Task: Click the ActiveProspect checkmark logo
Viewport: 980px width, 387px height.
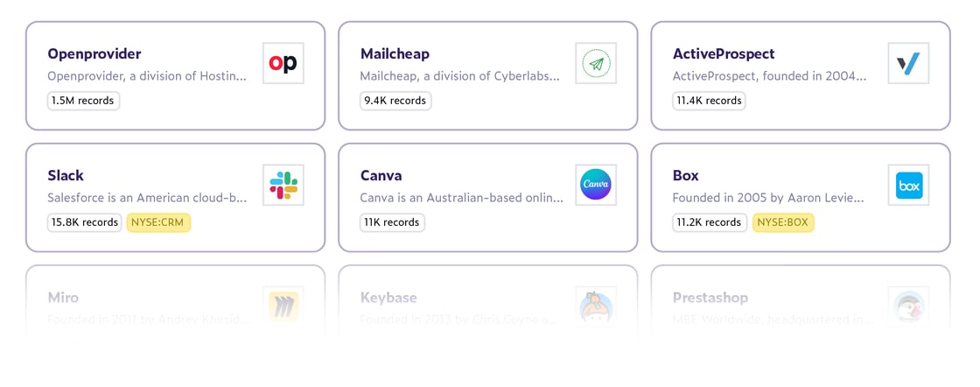Action: 908,63
